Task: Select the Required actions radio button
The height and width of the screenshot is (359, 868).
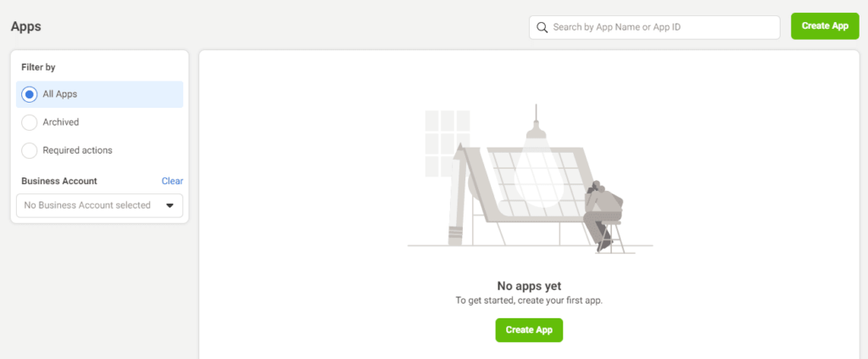Action: 30,150
